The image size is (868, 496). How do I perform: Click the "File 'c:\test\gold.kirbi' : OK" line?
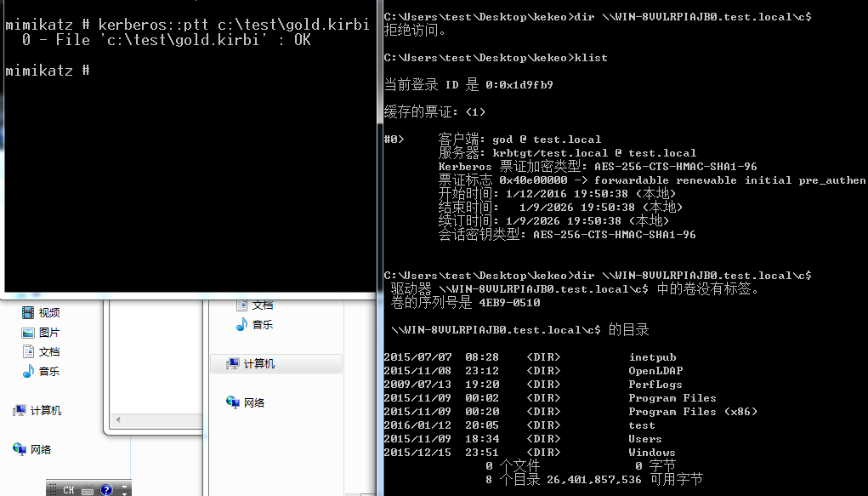167,40
